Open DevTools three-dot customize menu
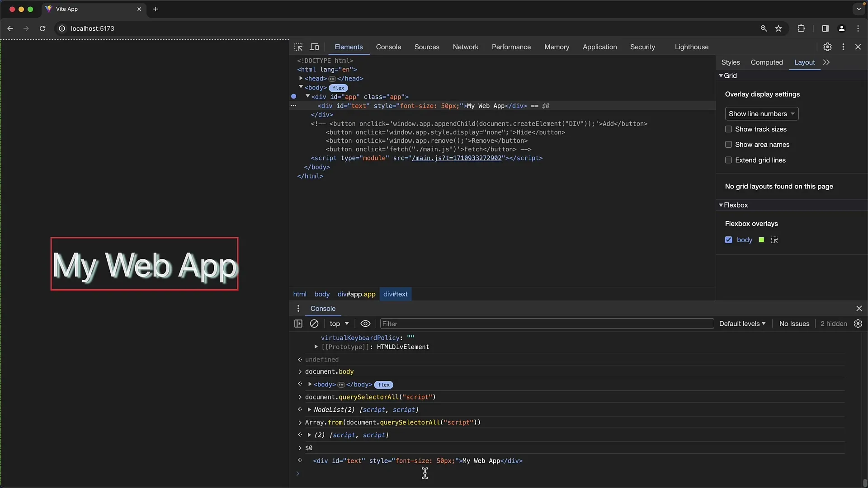868x488 pixels. [843, 47]
